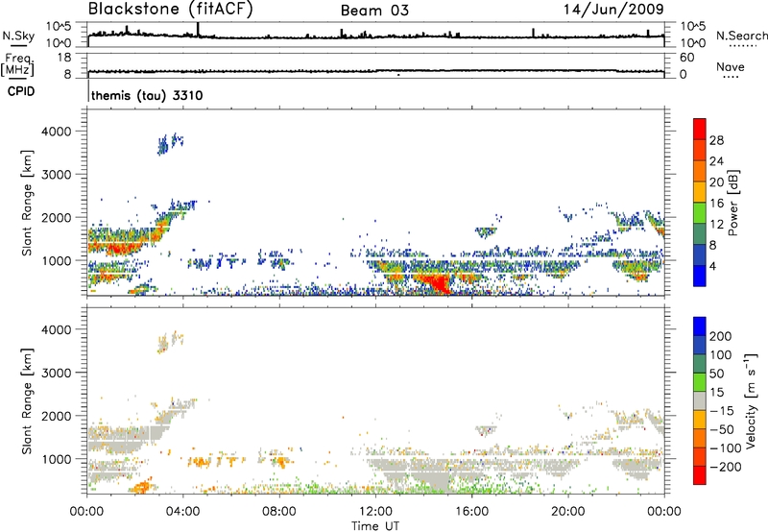Click the date "14/Jun/2009"
The width and height of the screenshot is (768, 532).
[613, 10]
